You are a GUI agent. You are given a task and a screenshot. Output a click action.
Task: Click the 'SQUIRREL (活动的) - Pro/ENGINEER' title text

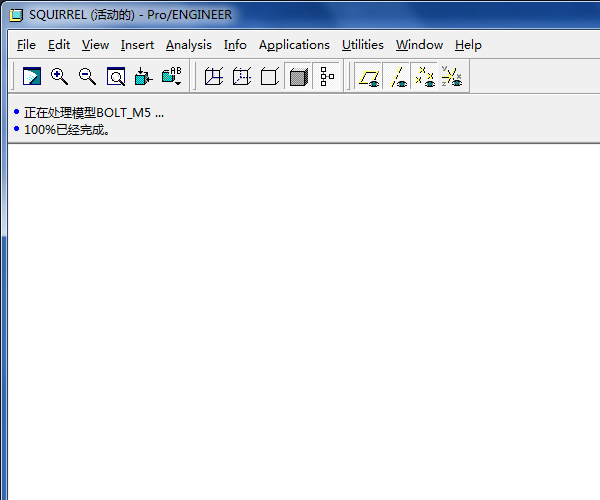coord(130,15)
